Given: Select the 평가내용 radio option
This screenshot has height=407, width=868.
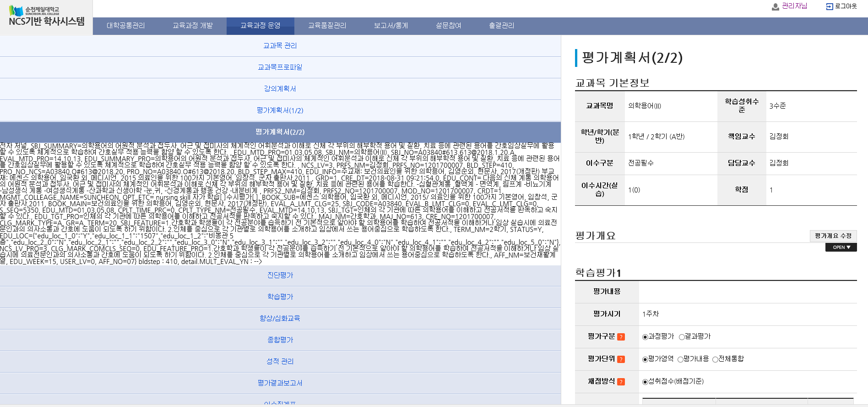Looking at the screenshot, I should click(x=680, y=359).
